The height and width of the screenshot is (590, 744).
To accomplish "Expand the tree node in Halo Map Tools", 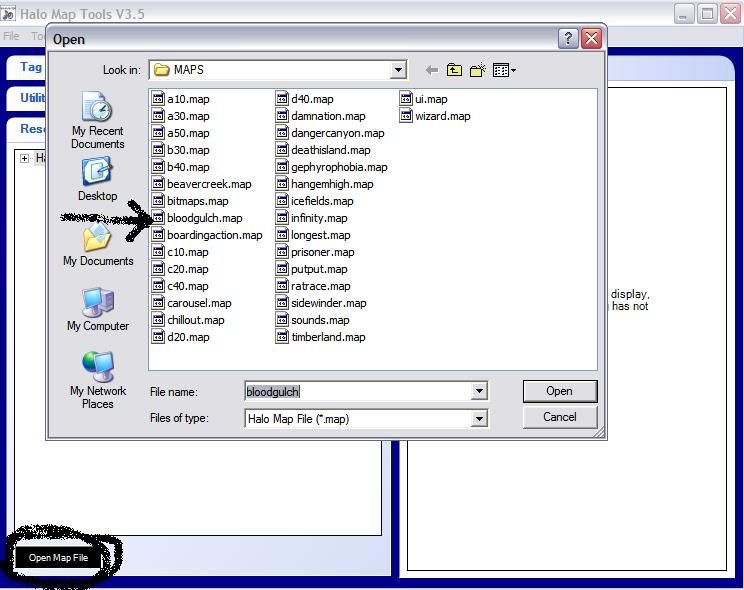I will [x=24, y=158].
